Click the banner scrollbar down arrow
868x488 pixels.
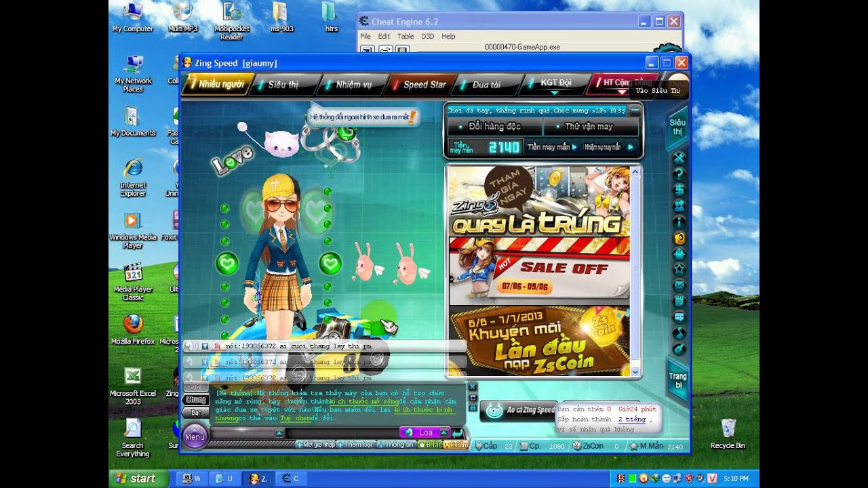[x=635, y=371]
